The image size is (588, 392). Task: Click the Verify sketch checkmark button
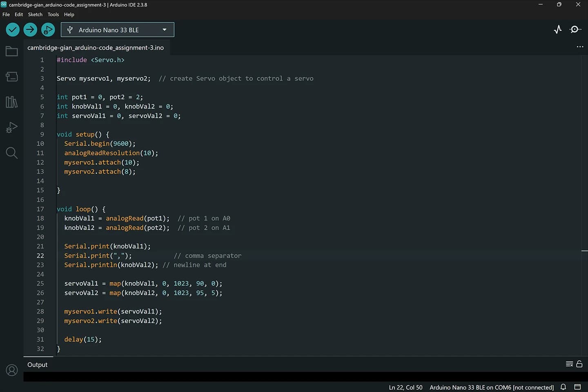[x=13, y=29]
